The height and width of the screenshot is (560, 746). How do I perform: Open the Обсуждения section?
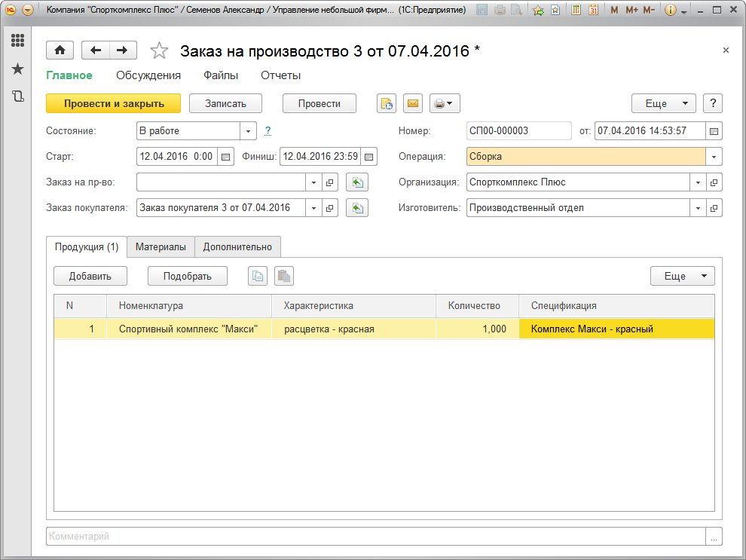148,75
